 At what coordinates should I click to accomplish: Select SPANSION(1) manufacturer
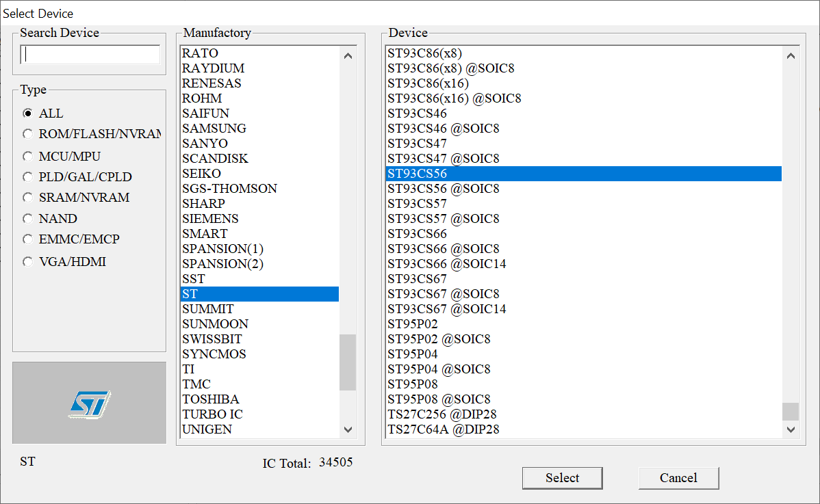[259, 249]
